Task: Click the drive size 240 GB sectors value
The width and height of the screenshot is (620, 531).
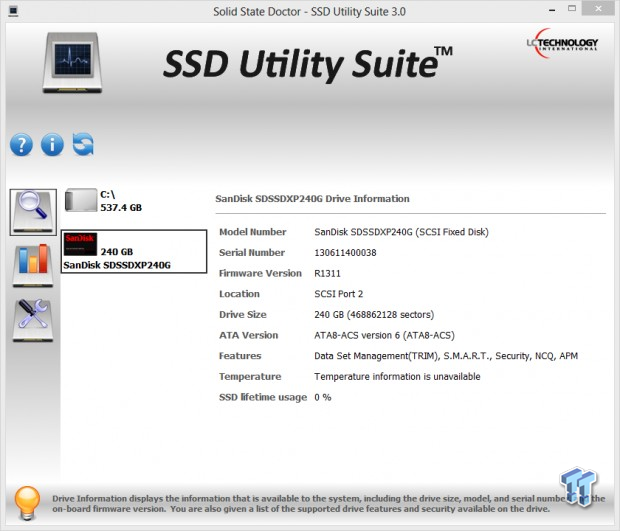Action: click(374, 315)
